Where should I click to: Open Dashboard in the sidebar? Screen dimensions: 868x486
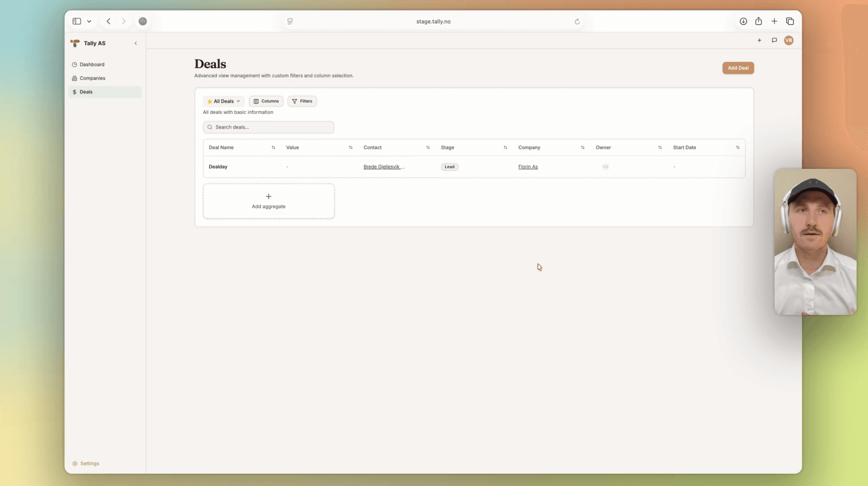click(x=105, y=64)
